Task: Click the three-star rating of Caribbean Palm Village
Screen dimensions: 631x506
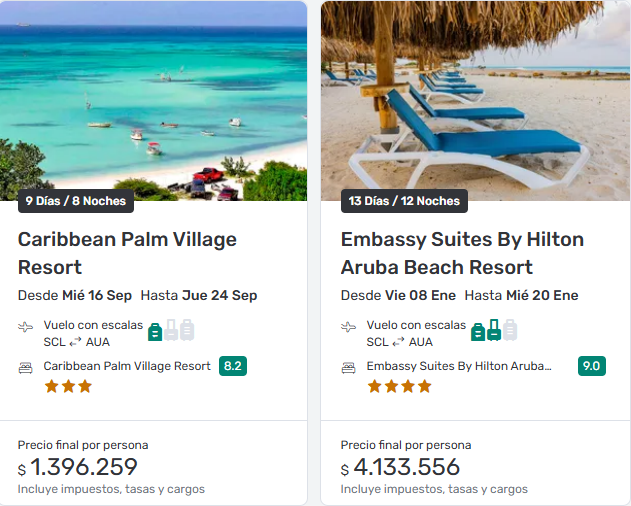Action: (68, 386)
